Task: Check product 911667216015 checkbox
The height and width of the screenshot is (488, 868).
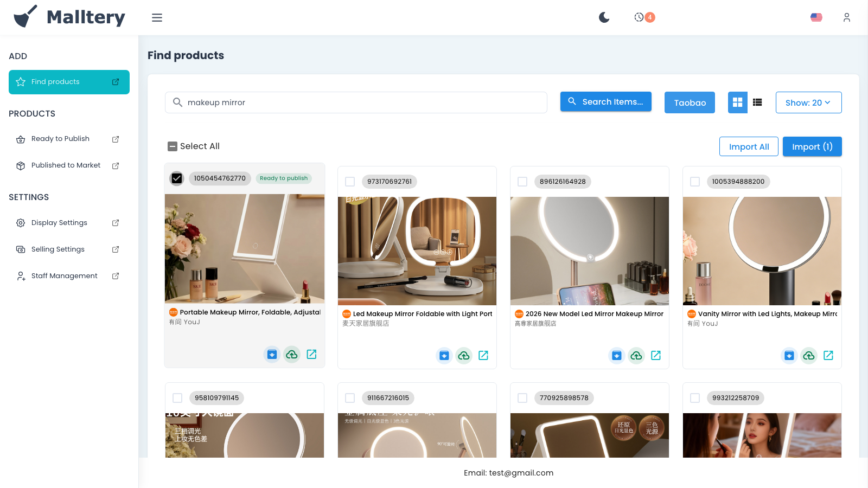Action: click(350, 398)
